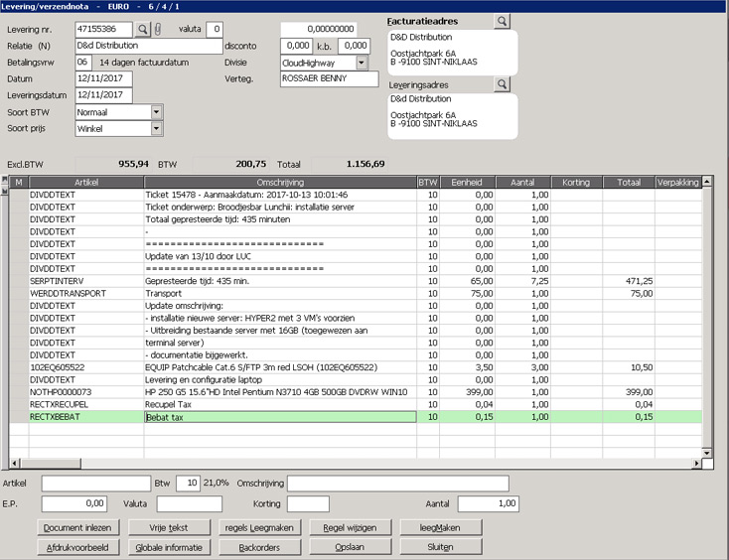Image resolution: width=729 pixels, height=560 pixels.
Task: Click the Omschrijving column header
Action: [280, 182]
